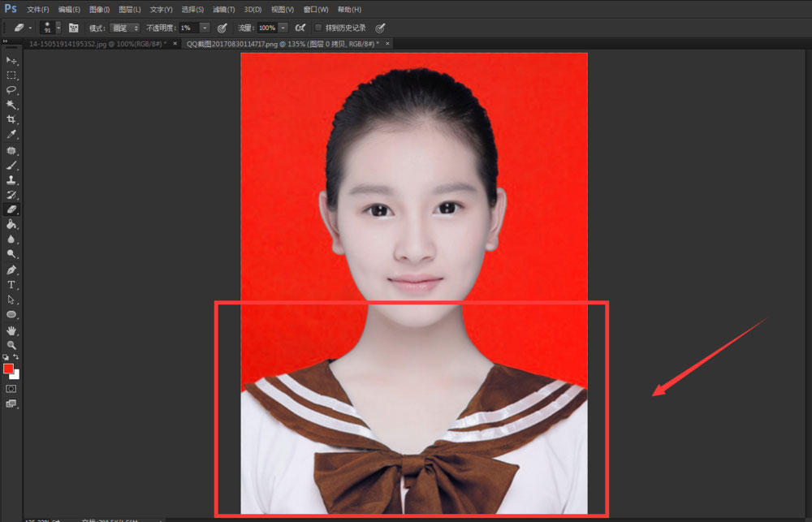The image size is (812, 522).
Task: Select the Clone Stamp tool
Action: click(11, 180)
